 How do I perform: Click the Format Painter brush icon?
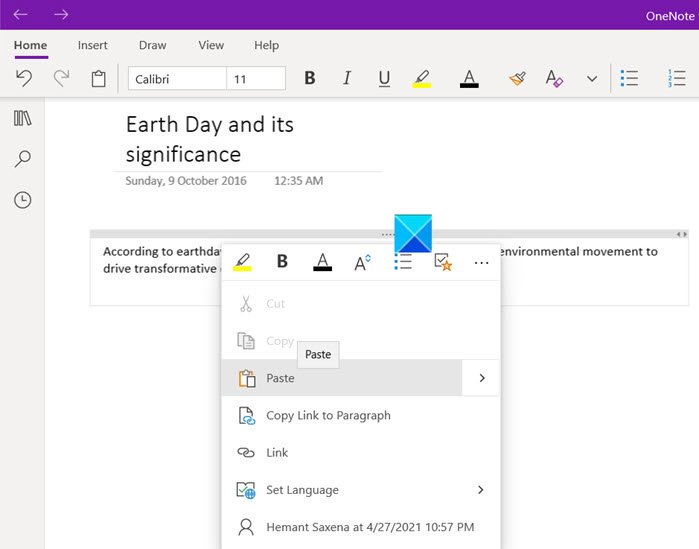516,79
